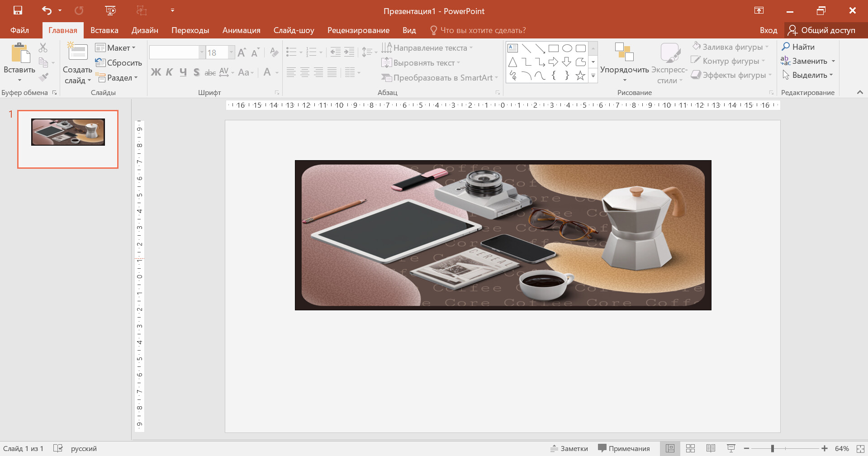Click the Reset (Сбросить) button
This screenshot has width=868, height=456.
pyautogui.click(x=119, y=63)
